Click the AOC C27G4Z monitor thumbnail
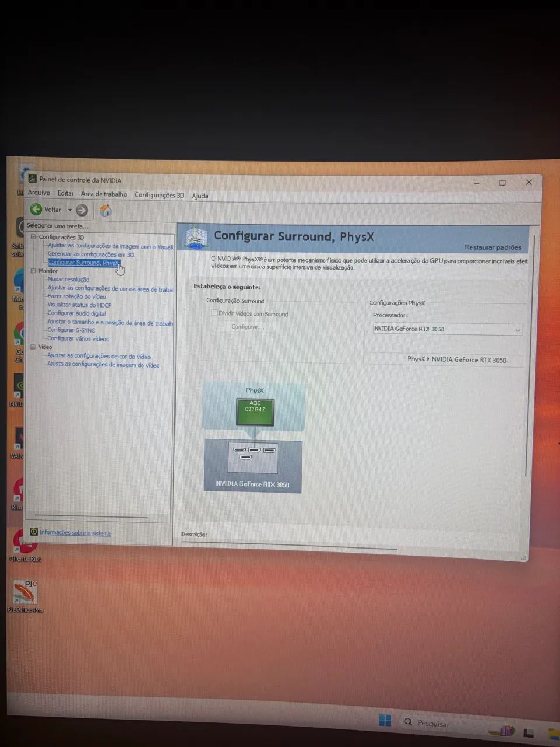This screenshot has height=747, width=560. click(255, 412)
